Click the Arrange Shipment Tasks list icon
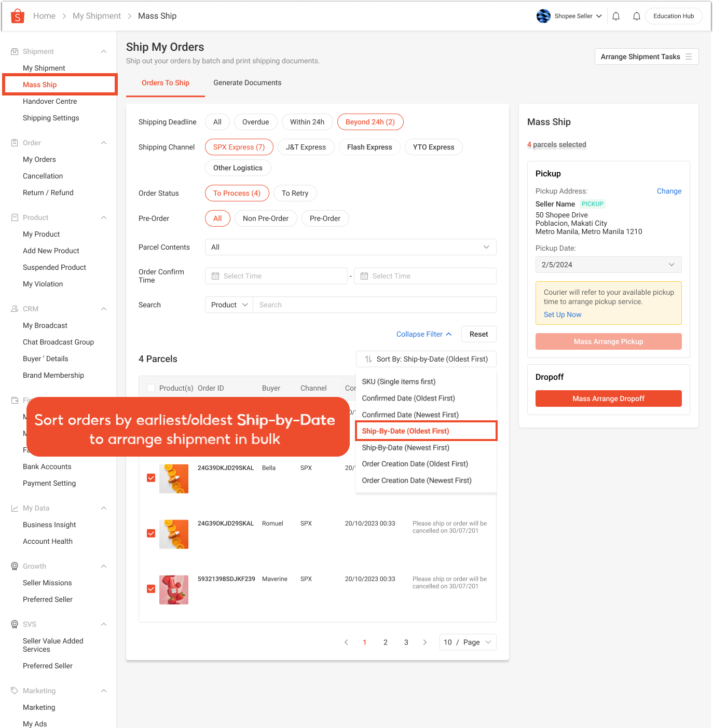 (x=689, y=57)
